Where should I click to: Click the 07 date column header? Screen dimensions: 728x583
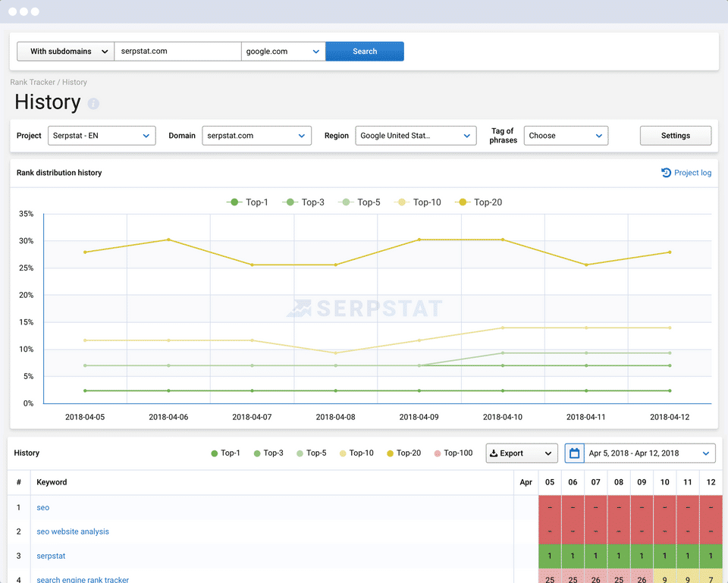tap(596, 482)
